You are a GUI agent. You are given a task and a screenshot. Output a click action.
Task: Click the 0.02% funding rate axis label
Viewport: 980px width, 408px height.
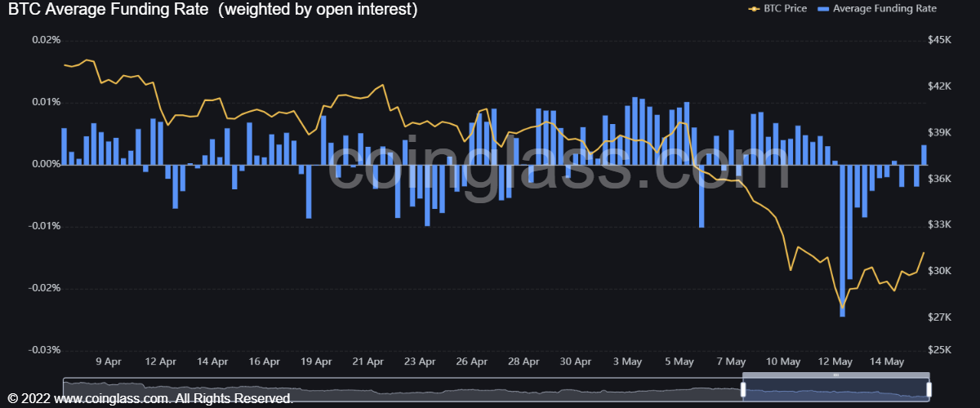pos(46,40)
